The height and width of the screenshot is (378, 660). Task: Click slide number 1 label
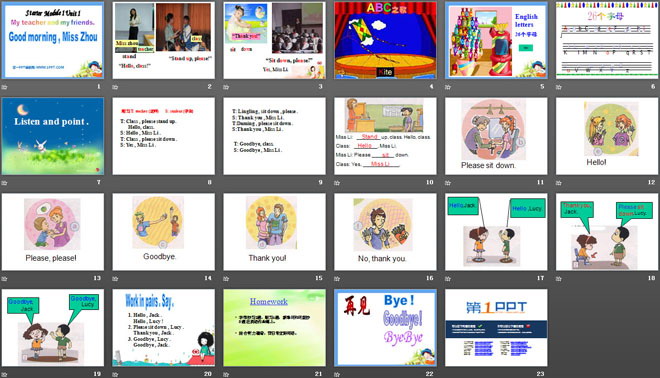point(99,87)
